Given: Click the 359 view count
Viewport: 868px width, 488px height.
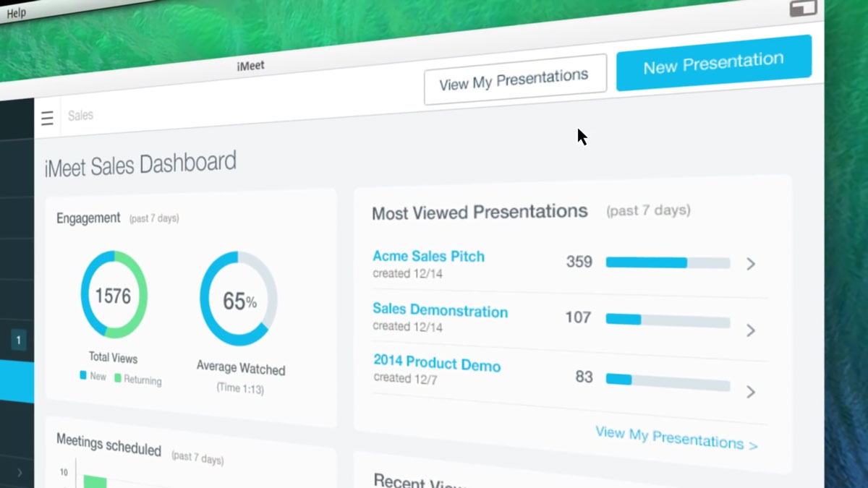Looking at the screenshot, I should point(579,261).
